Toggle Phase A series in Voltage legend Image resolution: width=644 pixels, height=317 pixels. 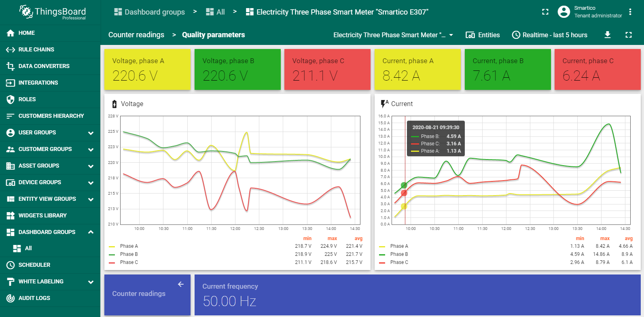click(x=129, y=246)
